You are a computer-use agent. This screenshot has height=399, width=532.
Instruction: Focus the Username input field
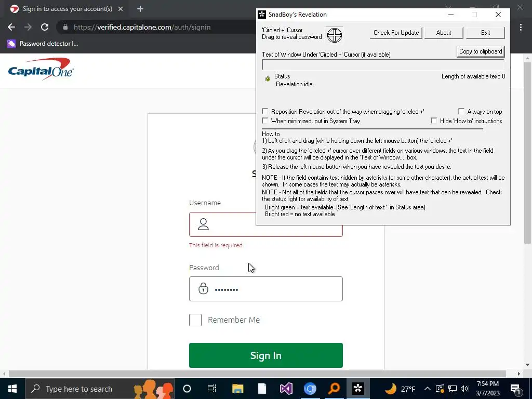tap(265, 224)
